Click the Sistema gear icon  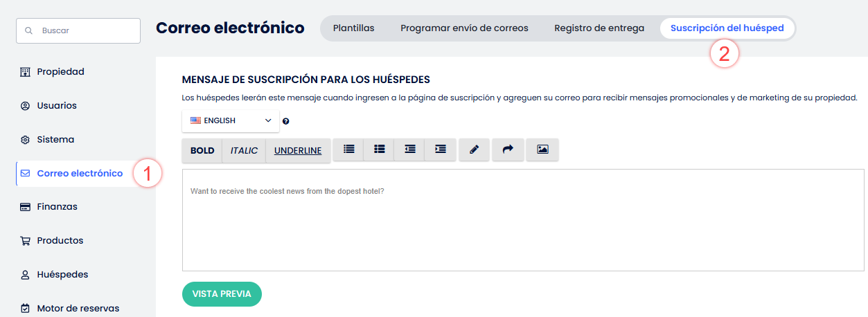click(x=25, y=140)
